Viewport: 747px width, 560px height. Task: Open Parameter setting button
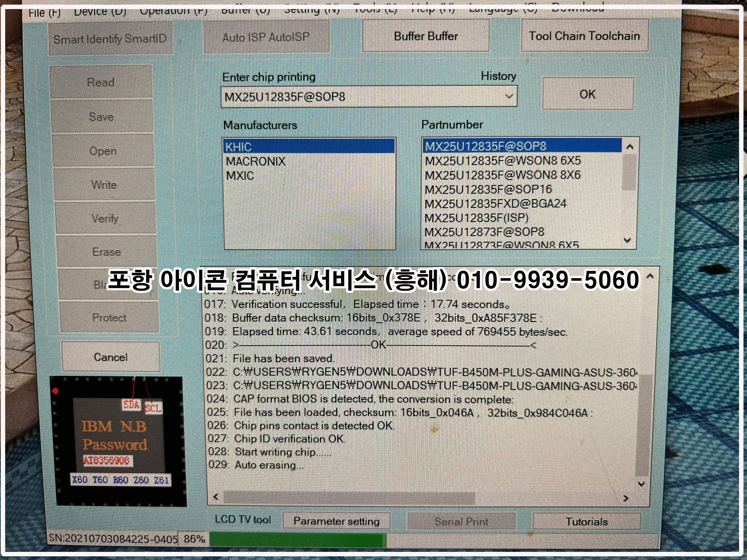[x=336, y=521]
